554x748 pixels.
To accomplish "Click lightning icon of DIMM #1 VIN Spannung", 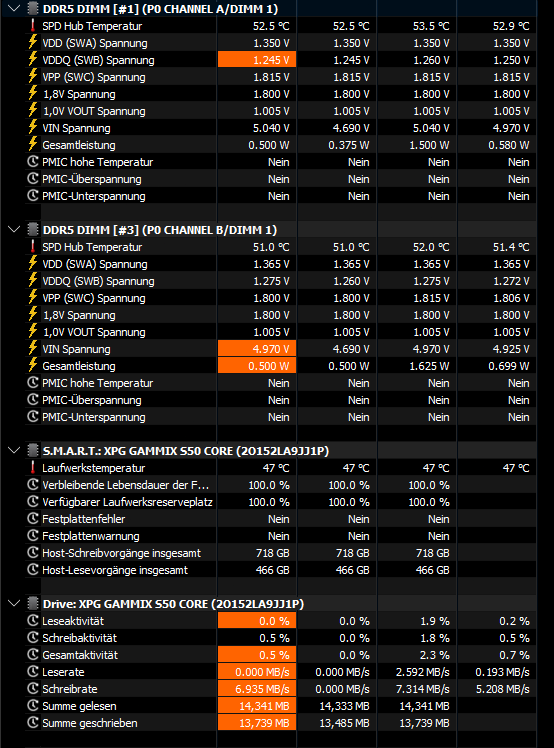I will (32, 127).
